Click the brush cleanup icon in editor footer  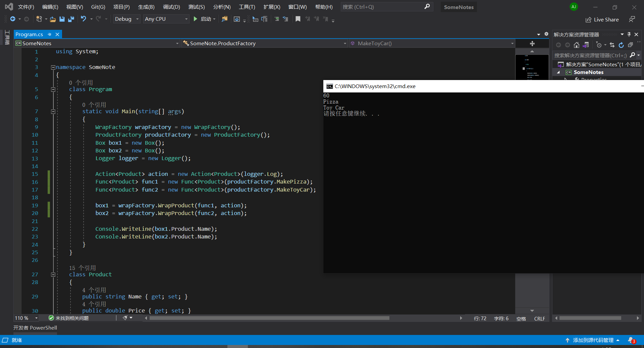(125, 318)
